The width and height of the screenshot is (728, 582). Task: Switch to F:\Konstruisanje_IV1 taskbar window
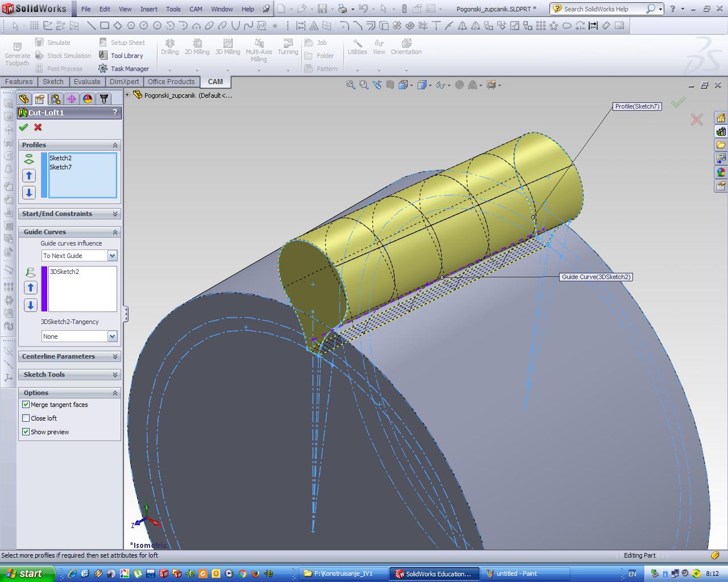pos(343,573)
